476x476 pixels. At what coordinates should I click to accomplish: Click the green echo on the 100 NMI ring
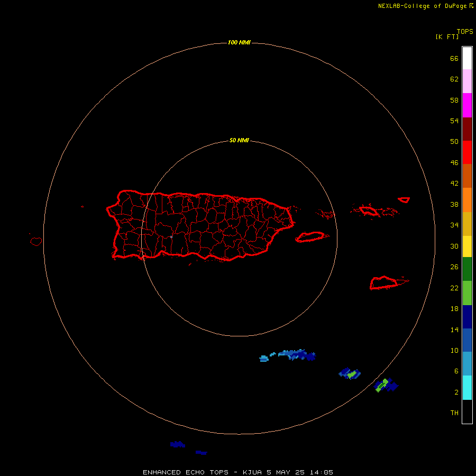click(x=386, y=385)
